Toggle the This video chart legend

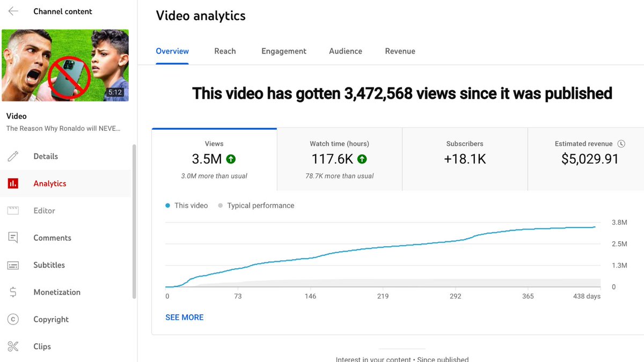[187, 205]
